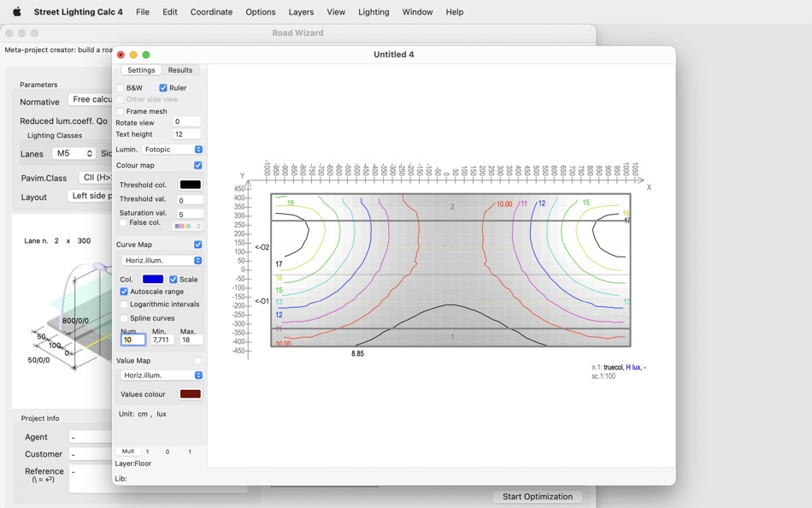Click the 'sc.1:100' scale text

[603, 376]
